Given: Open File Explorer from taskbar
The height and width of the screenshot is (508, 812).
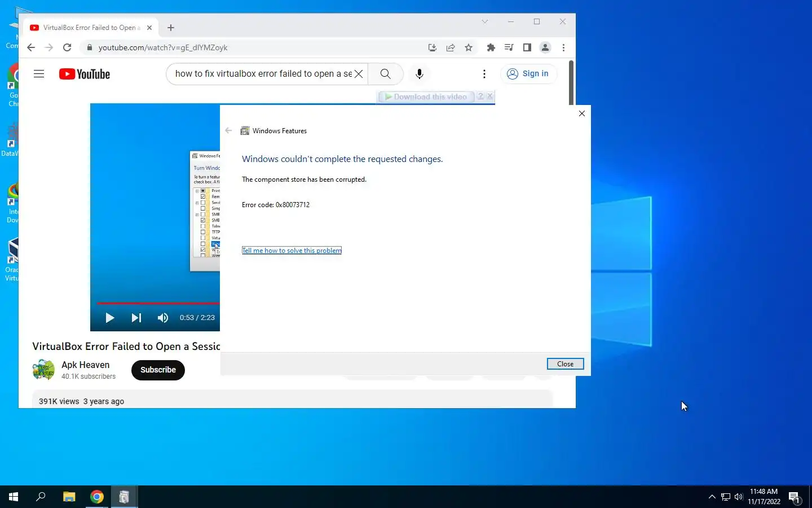Looking at the screenshot, I should coord(69,497).
